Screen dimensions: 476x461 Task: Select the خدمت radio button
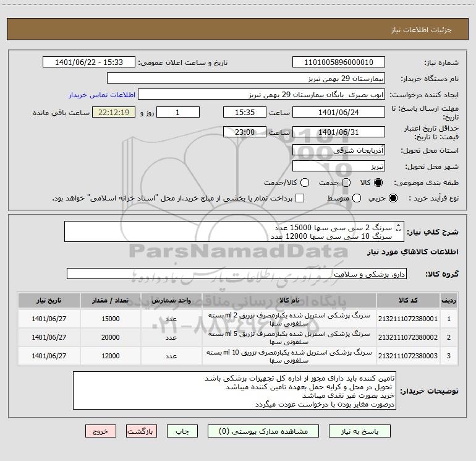pos(346,183)
